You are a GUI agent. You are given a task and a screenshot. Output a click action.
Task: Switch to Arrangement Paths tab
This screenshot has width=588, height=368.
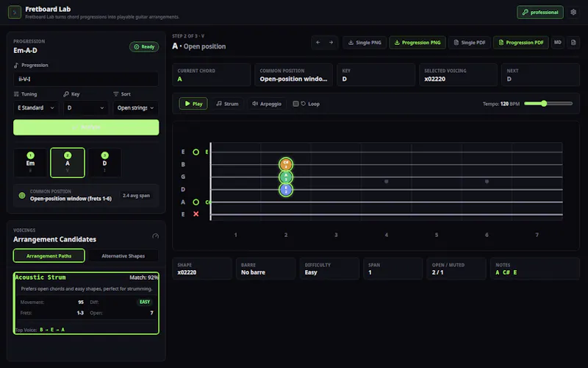click(x=49, y=255)
